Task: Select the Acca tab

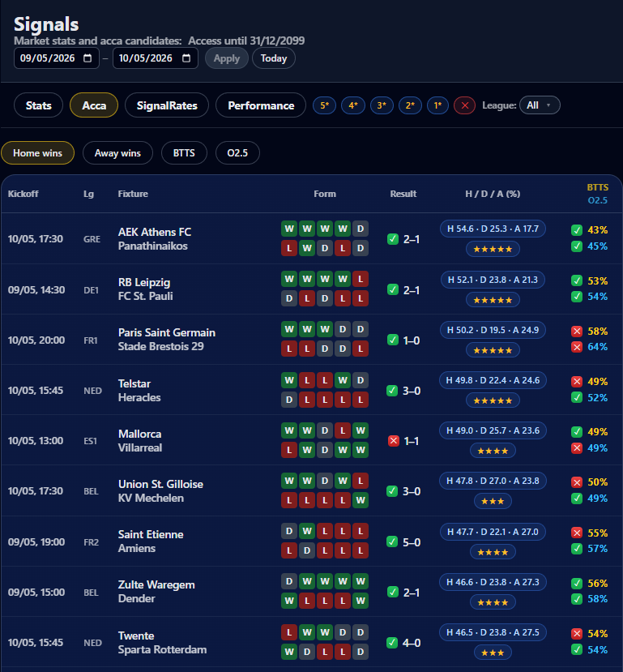Action: [x=94, y=105]
